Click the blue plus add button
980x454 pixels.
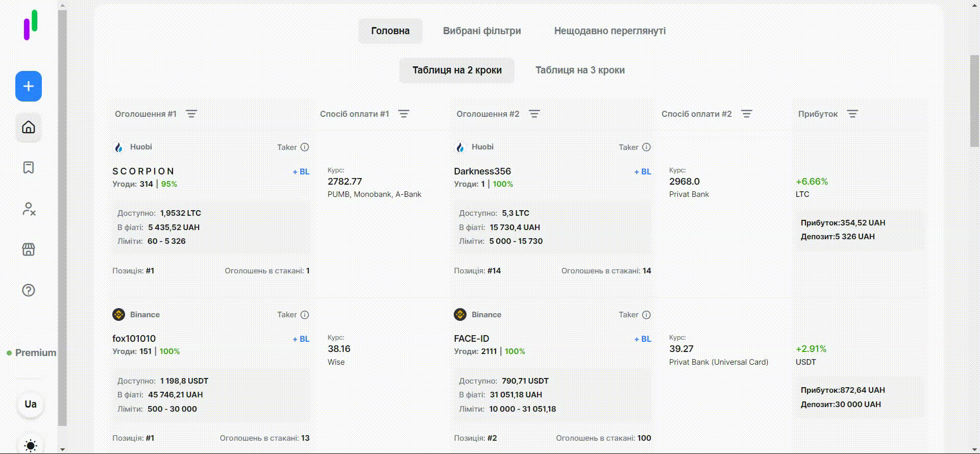coord(29,86)
